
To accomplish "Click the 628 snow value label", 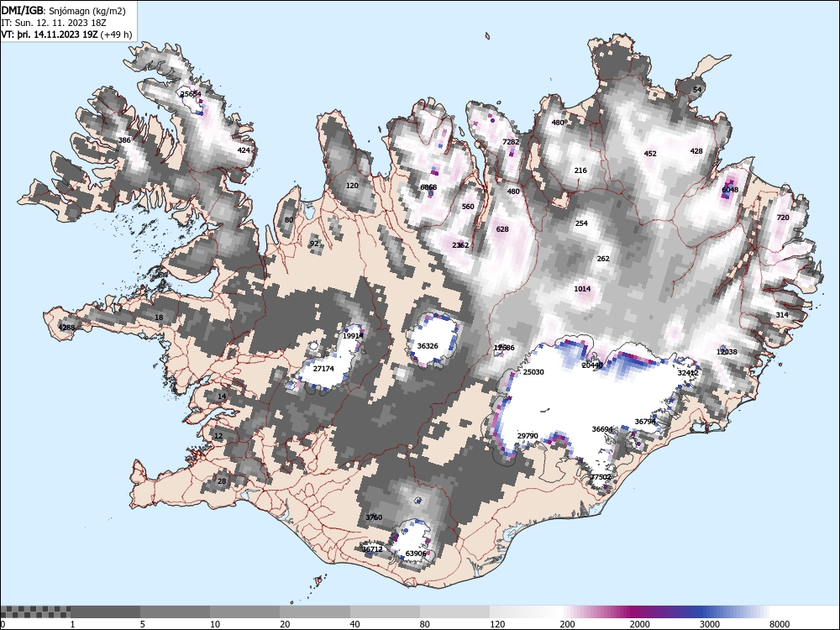I will point(502,229).
